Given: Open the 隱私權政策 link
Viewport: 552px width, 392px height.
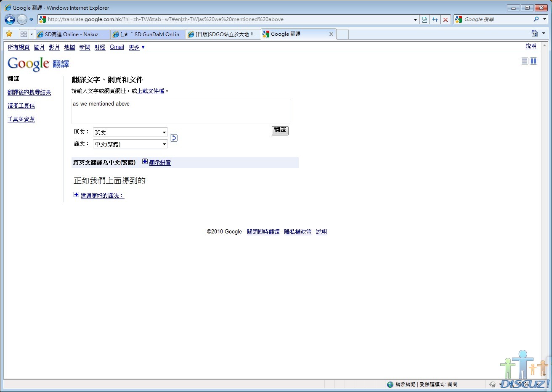Looking at the screenshot, I should [x=298, y=232].
